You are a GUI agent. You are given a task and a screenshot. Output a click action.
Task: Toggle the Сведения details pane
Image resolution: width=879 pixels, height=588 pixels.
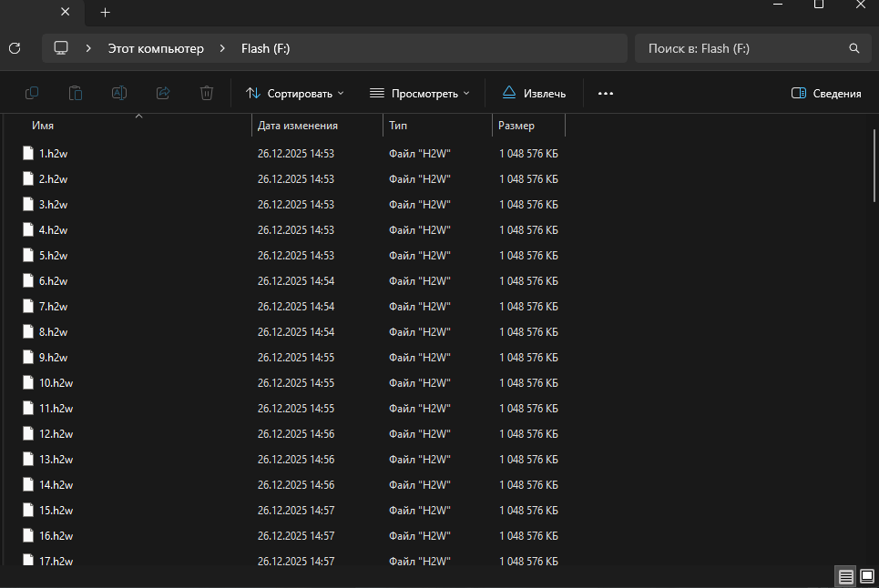click(x=826, y=94)
